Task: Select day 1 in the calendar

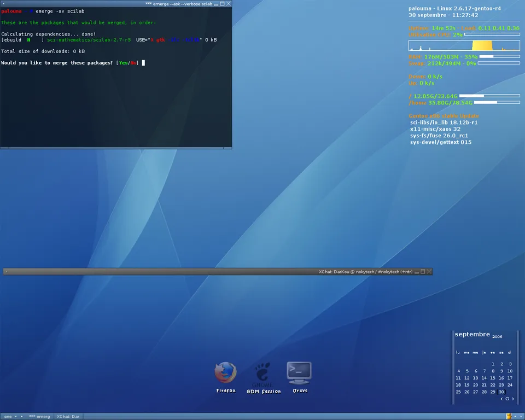Action: pos(493,364)
